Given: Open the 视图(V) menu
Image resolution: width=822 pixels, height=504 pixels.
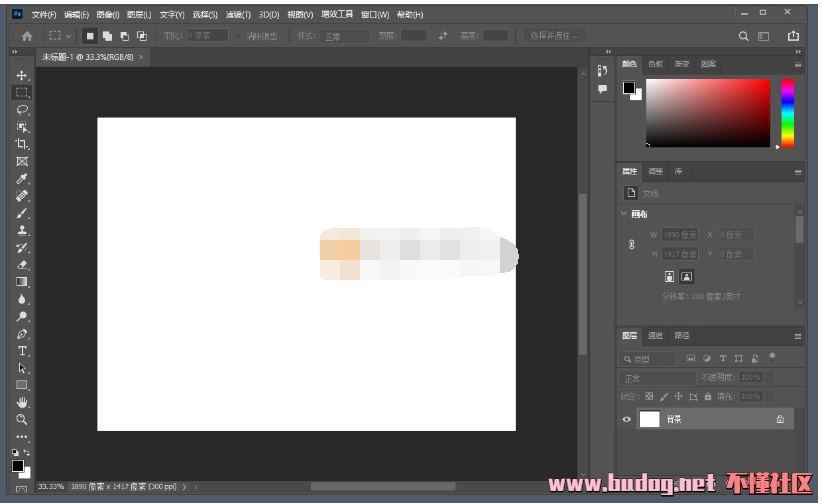Looking at the screenshot, I should [x=300, y=15].
